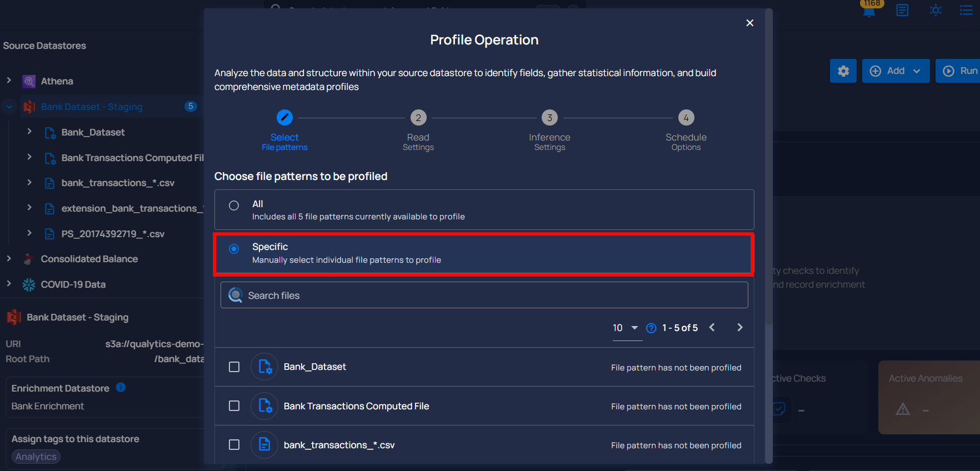Check the Bank Transactions Computed File checkbox

pos(234,406)
